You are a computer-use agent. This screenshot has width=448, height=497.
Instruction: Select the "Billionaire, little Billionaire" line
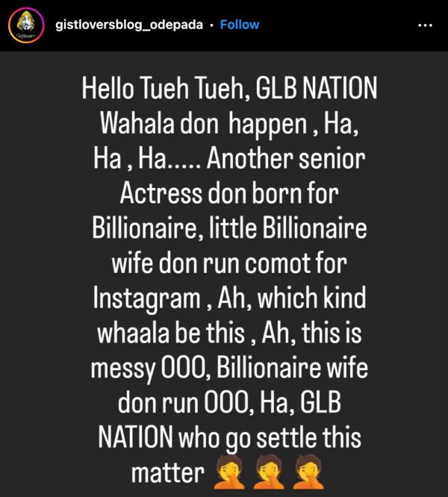(229, 228)
